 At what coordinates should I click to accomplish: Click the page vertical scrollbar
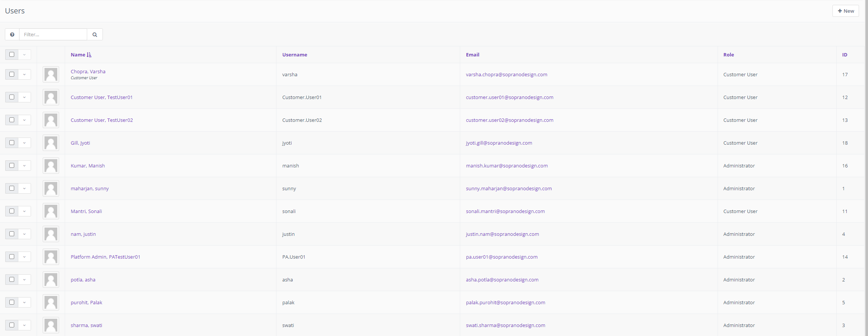pyautogui.click(x=866, y=168)
